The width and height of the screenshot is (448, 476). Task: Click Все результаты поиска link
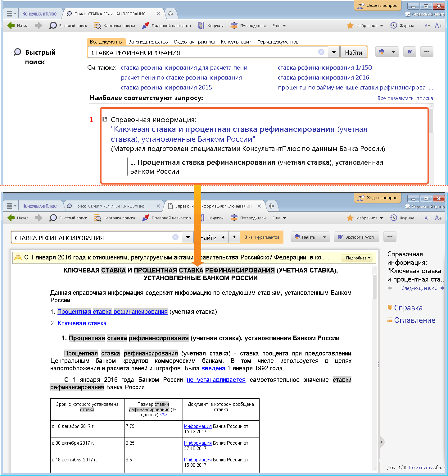click(405, 98)
